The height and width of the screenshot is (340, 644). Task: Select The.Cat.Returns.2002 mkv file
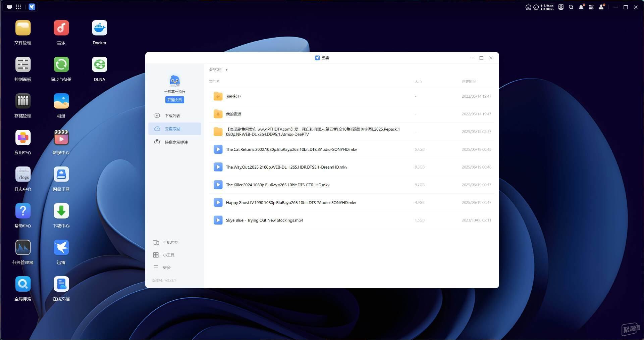point(352,149)
